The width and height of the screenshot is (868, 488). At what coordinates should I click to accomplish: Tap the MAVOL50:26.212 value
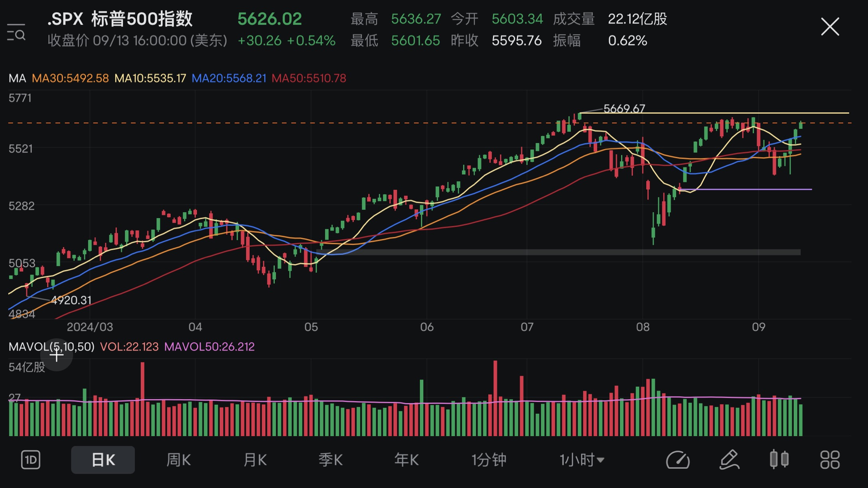click(209, 346)
